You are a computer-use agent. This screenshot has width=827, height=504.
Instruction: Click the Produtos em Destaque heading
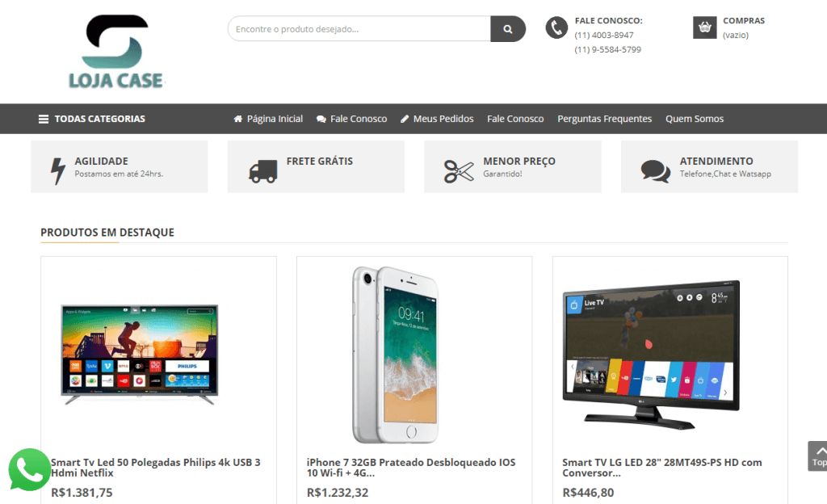(107, 233)
